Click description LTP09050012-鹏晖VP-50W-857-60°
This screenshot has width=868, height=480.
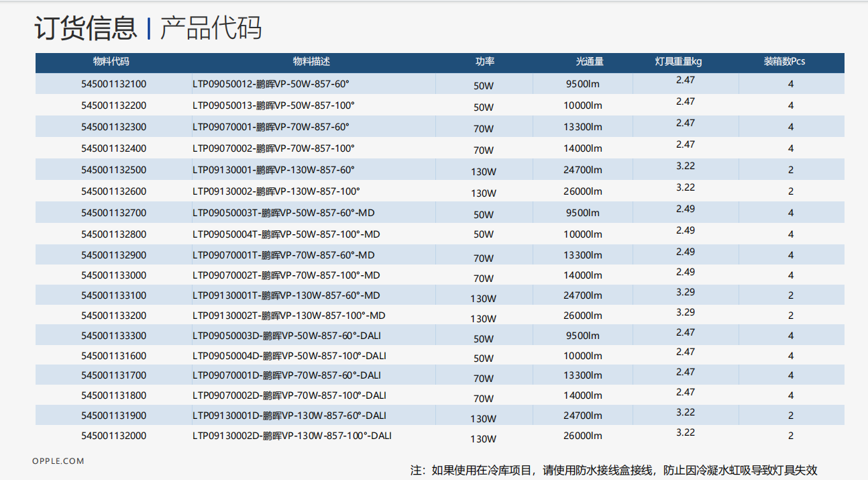[x=271, y=85]
